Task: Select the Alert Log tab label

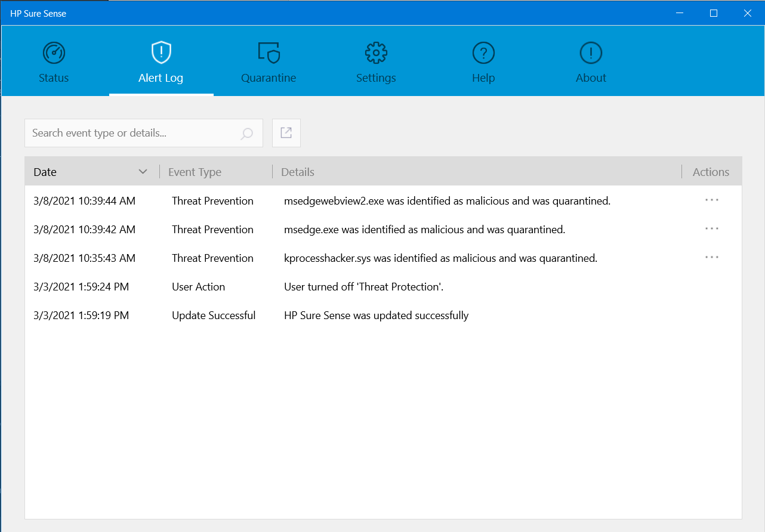Action: [x=161, y=78]
